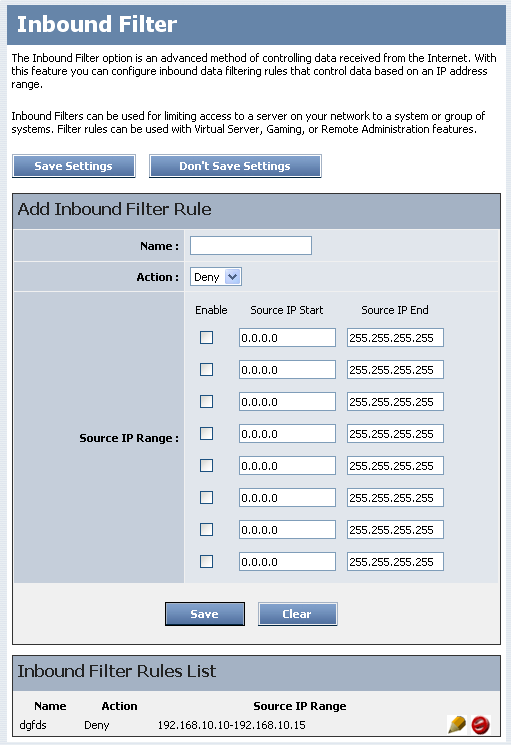The height and width of the screenshot is (745, 511).
Task: Click the eighth Source IP End field
Action: click(395, 562)
